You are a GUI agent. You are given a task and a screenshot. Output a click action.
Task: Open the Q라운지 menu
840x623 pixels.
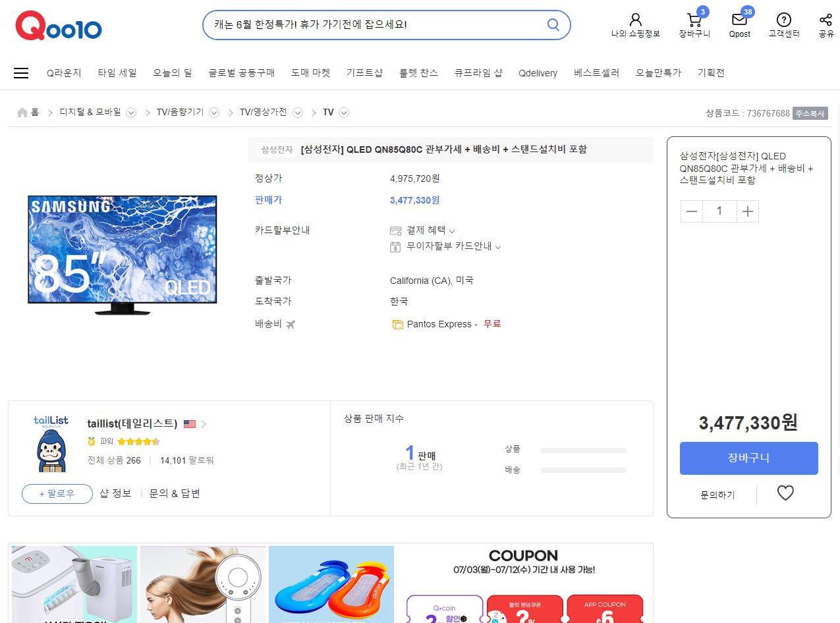64,73
